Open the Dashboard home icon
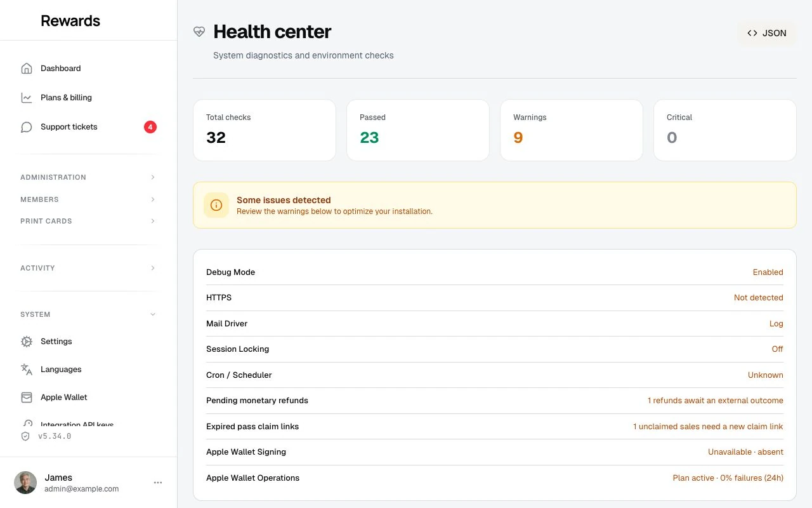Screen dimensions: 812x508 tap(27, 69)
